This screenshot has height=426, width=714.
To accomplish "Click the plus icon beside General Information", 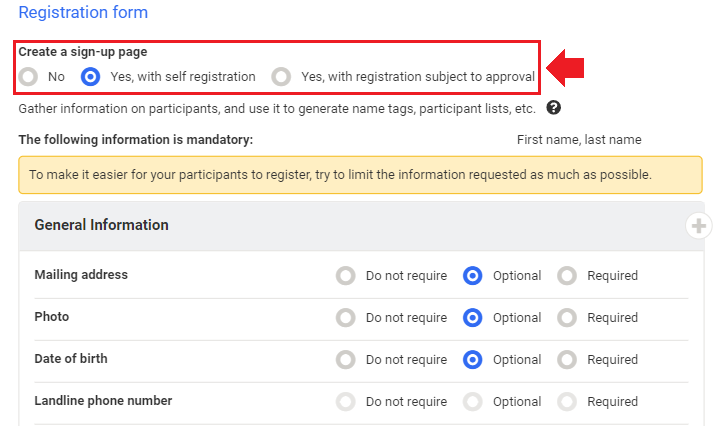I will [698, 226].
